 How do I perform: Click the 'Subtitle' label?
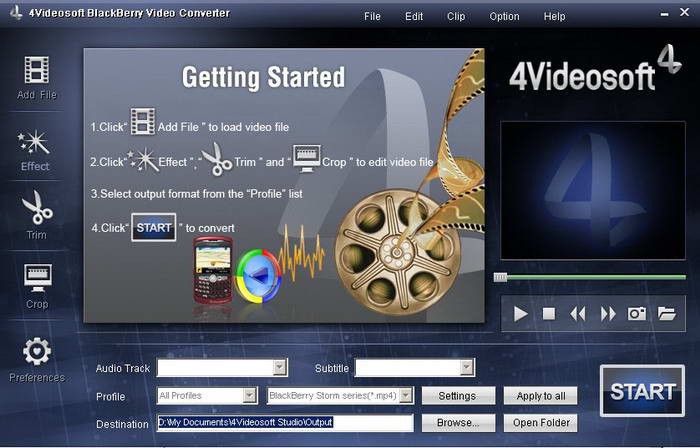click(x=332, y=369)
